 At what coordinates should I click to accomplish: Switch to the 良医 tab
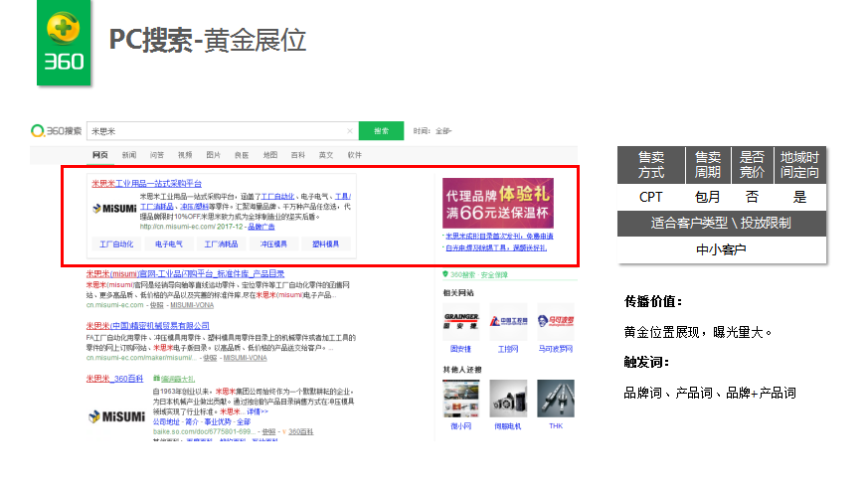click(x=242, y=155)
